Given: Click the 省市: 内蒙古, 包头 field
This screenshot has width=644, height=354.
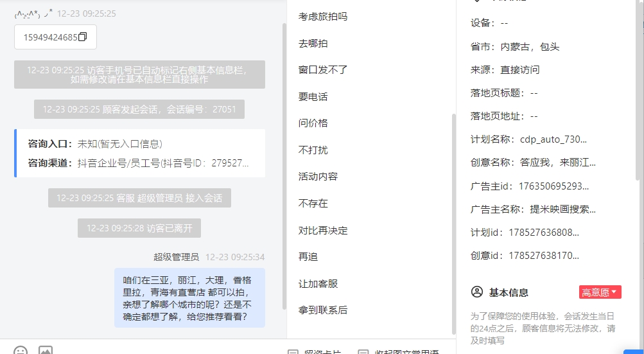Looking at the screenshot, I should 515,47.
